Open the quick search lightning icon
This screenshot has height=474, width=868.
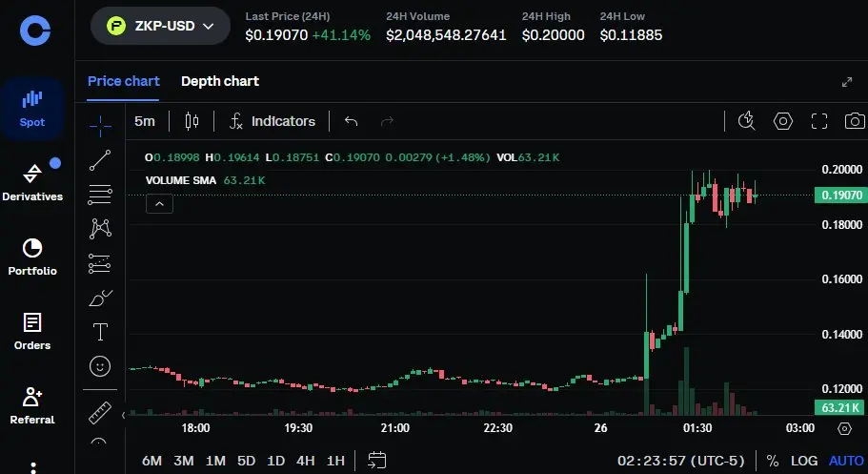(747, 121)
